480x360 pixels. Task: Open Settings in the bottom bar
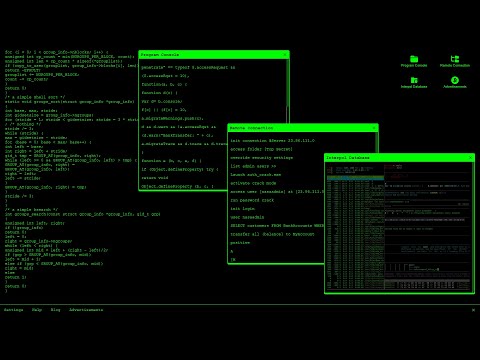[x=14, y=310]
